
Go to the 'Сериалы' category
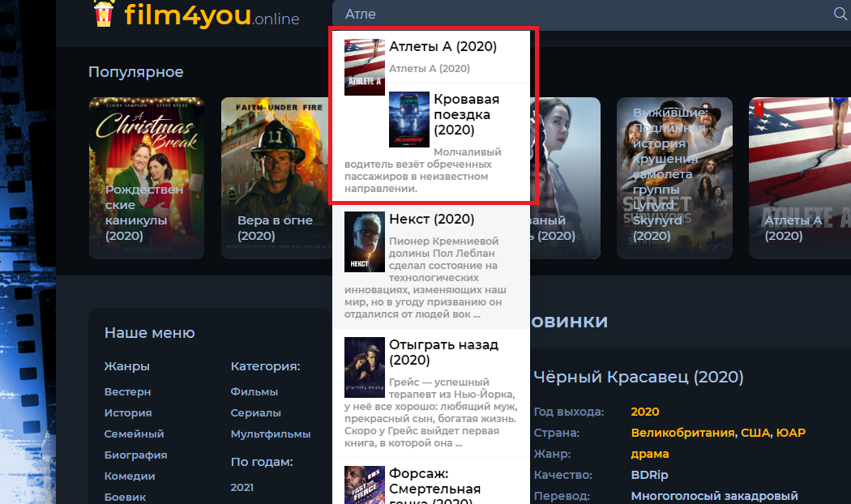[255, 413]
